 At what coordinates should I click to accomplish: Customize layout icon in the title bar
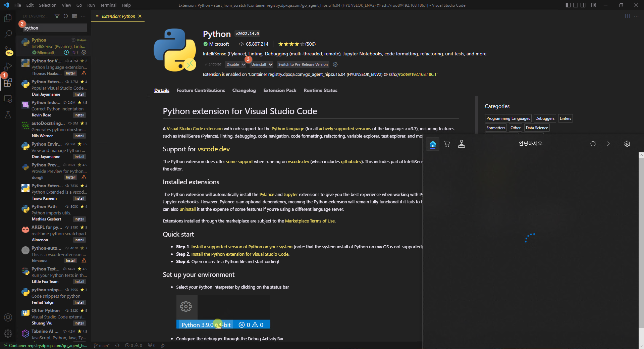[594, 5]
